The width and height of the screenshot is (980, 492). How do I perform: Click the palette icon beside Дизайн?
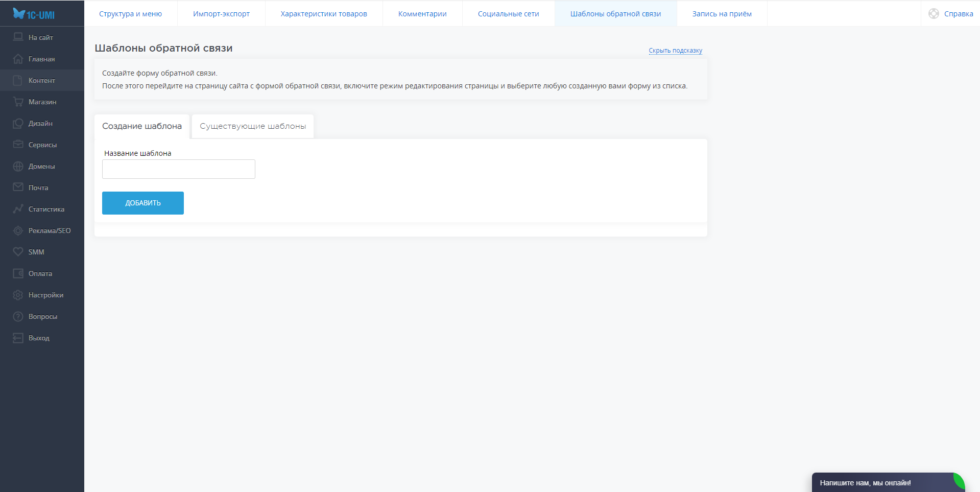[x=18, y=123]
